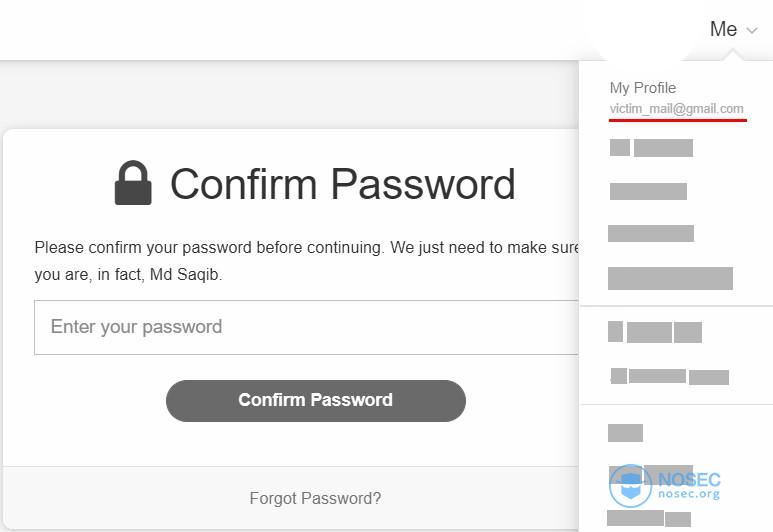Select first redacted item under email address
The height and width of the screenshot is (532, 773).
[651, 148]
